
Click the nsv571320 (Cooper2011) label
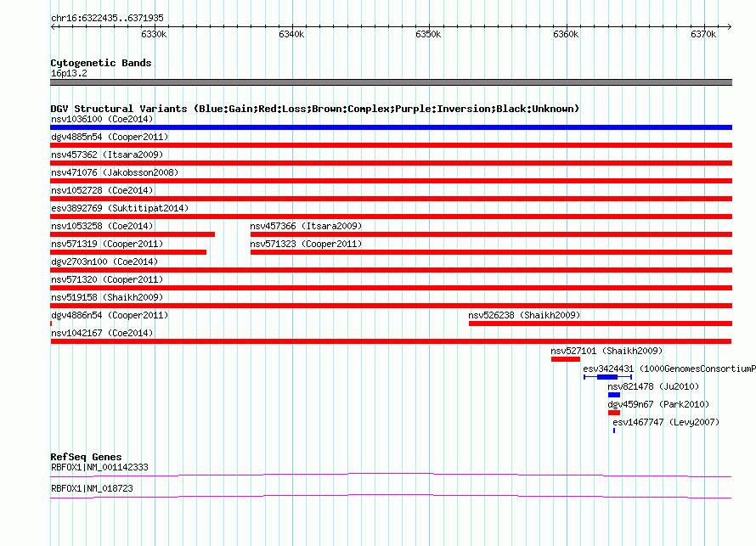coord(107,279)
